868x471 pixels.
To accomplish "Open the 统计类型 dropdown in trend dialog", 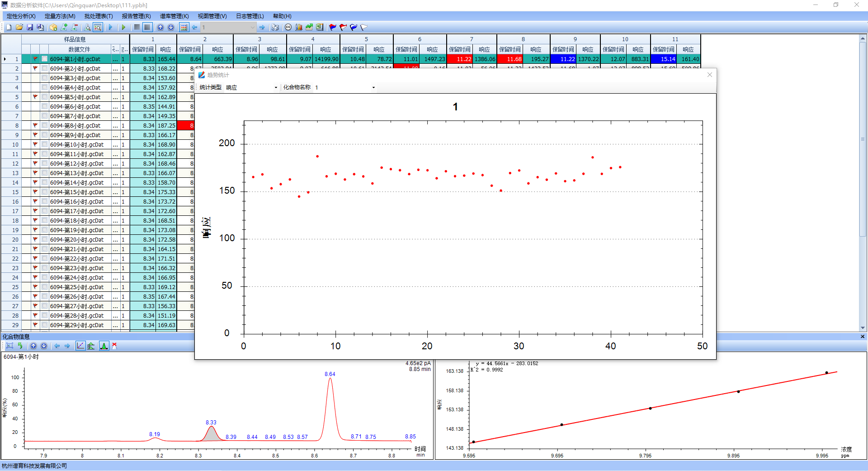I will click(276, 88).
